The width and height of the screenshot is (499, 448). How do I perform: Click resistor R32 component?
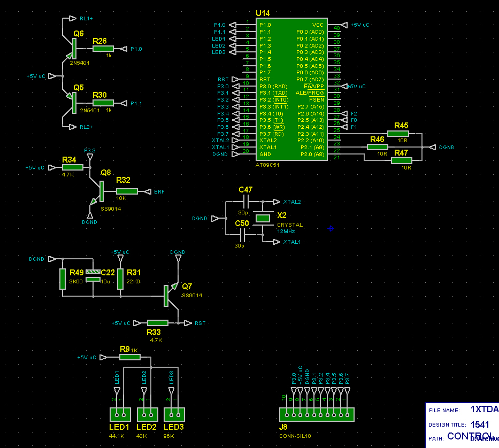click(x=127, y=191)
